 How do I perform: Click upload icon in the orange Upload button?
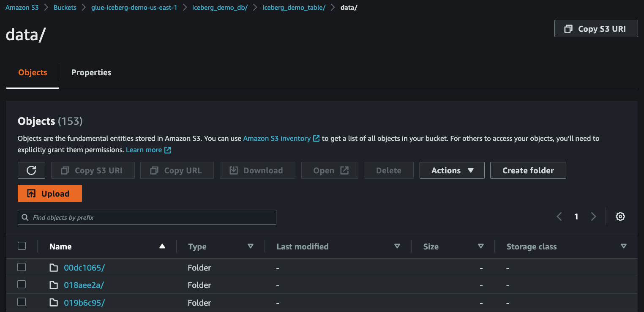(x=31, y=194)
